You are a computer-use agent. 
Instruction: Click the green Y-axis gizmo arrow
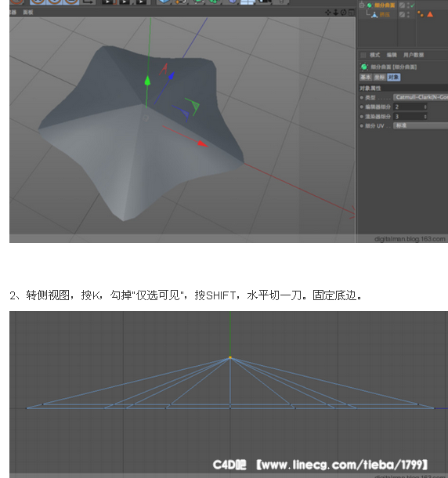(x=147, y=81)
